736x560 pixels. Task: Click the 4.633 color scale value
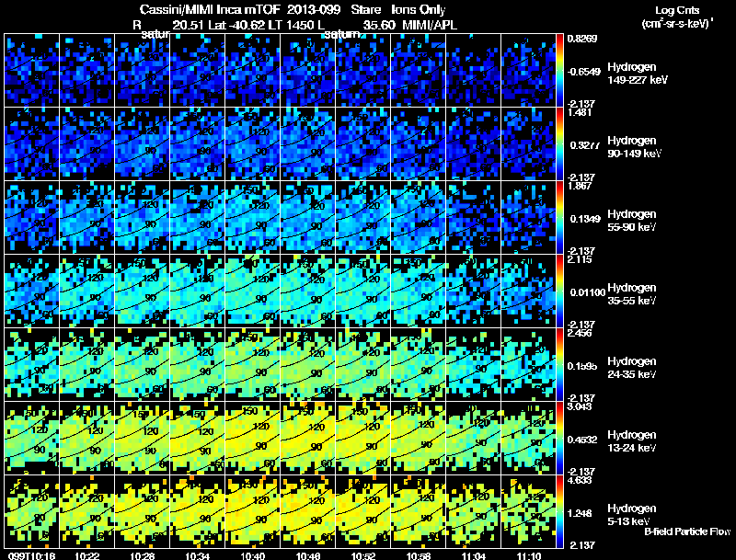click(x=580, y=480)
